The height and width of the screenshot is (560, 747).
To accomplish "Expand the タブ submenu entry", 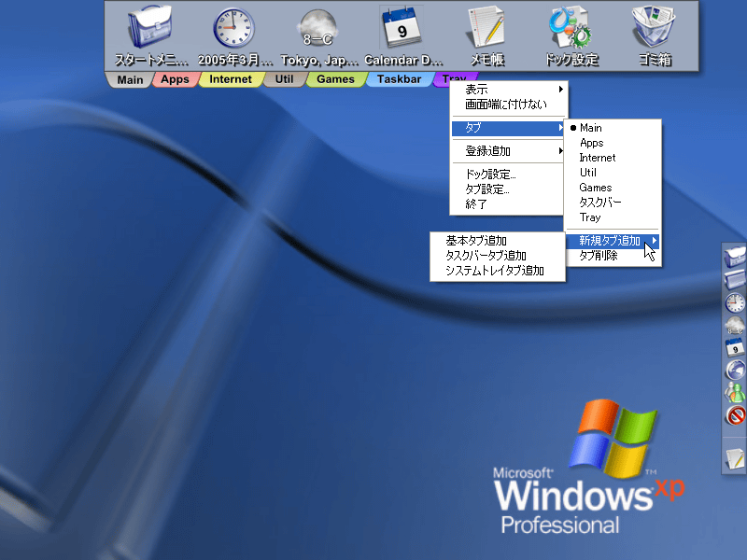I will tap(508, 128).
